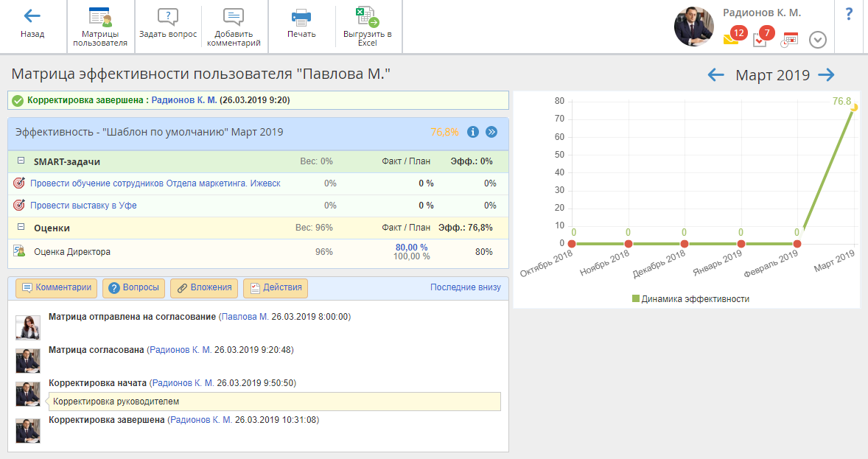Open tasks notifications with 7 badge
Viewport: 868px width, 459px height.
click(761, 38)
